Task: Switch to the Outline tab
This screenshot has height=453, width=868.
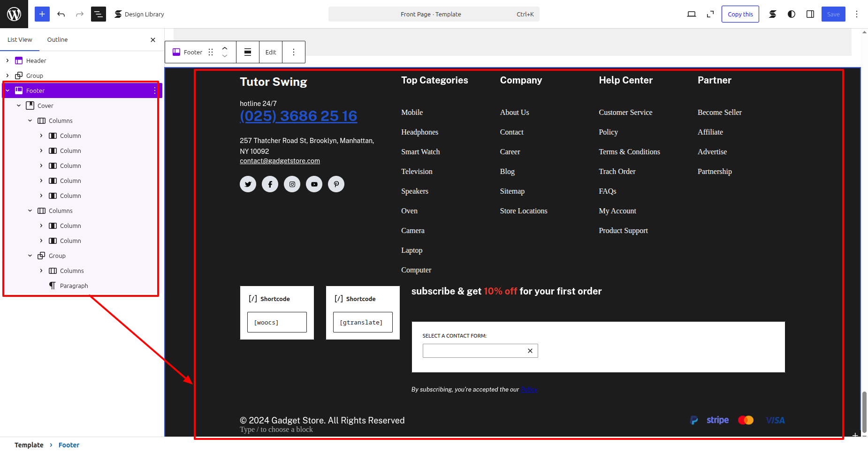Action: click(57, 39)
